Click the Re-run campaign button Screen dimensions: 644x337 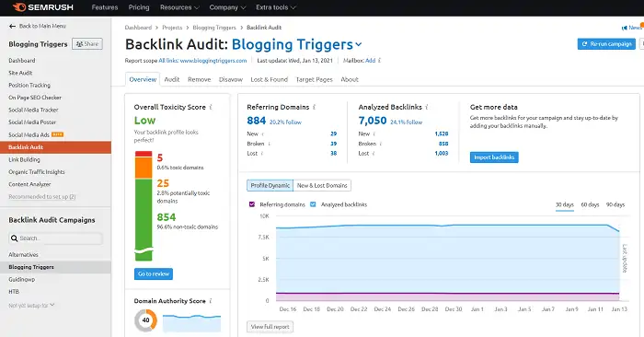tap(606, 44)
